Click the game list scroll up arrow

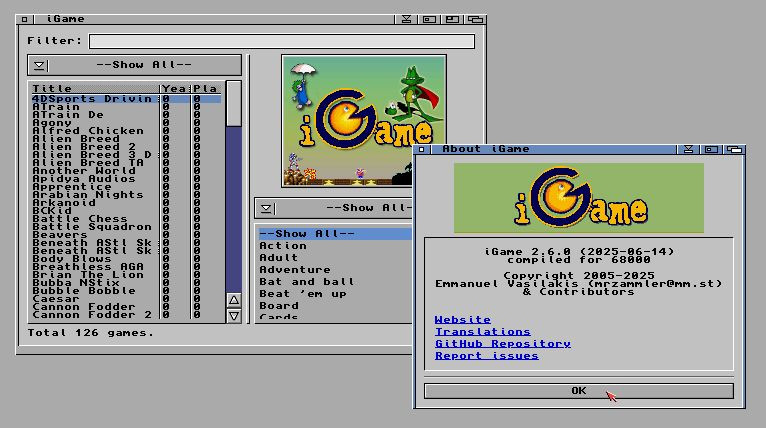click(234, 300)
